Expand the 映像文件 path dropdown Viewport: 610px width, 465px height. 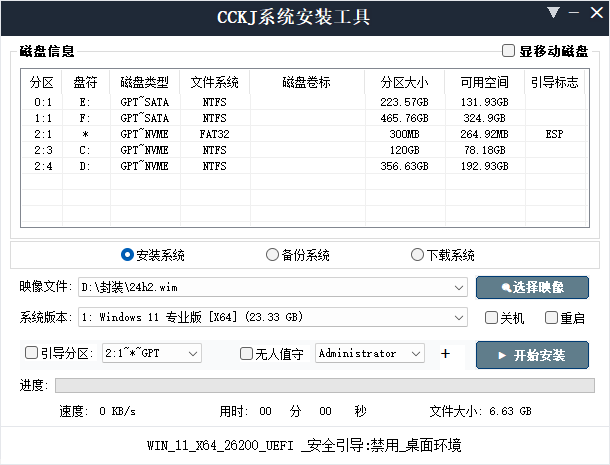(x=458, y=288)
